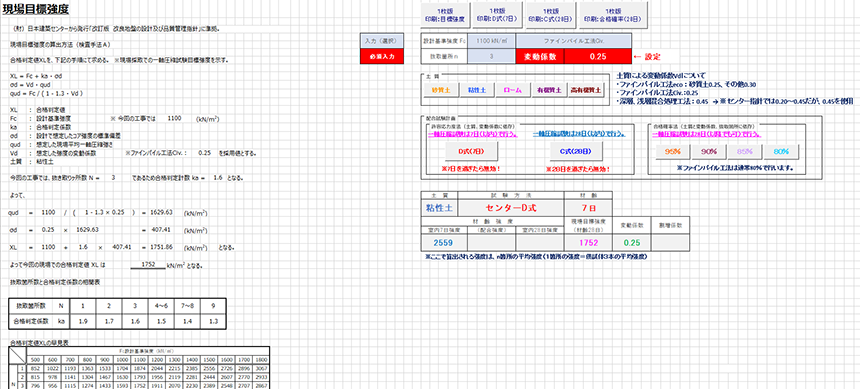Pick the 90% pass probability button
Image resolution: width=860 pixels, height=389 pixels.
[x=710, y=151]
